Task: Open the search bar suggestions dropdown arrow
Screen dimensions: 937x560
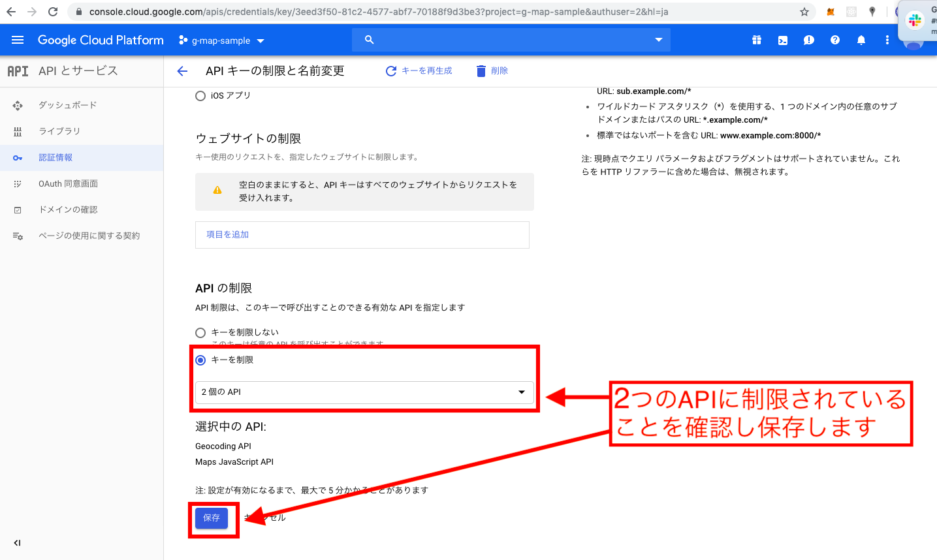Action: [658, 40]
